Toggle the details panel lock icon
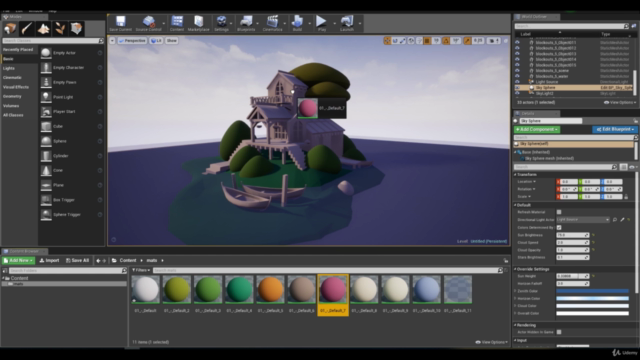 636,121
